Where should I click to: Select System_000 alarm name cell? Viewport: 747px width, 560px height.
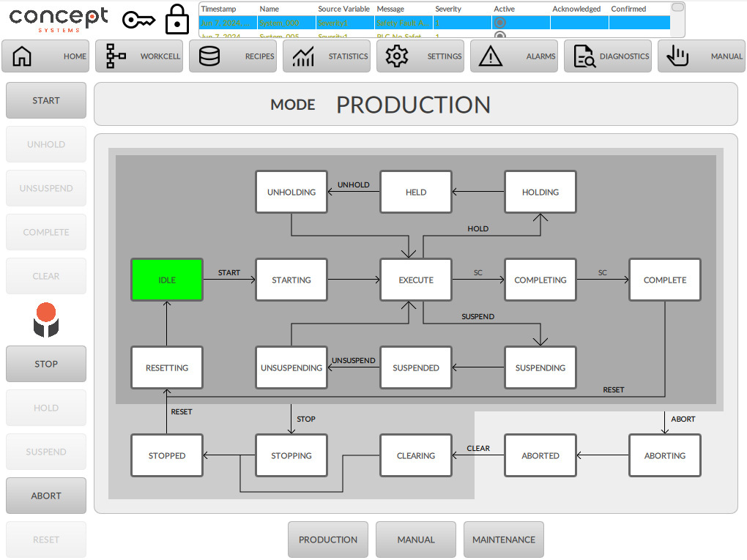(286, 23)
